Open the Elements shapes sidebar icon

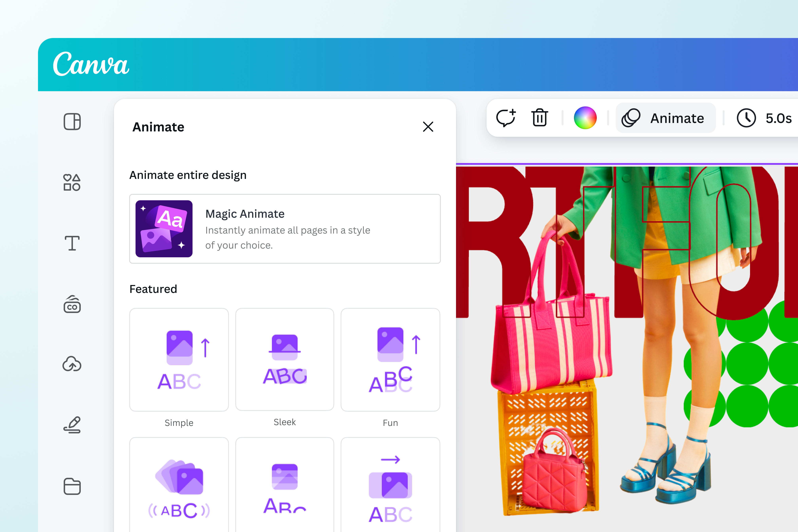72,182
